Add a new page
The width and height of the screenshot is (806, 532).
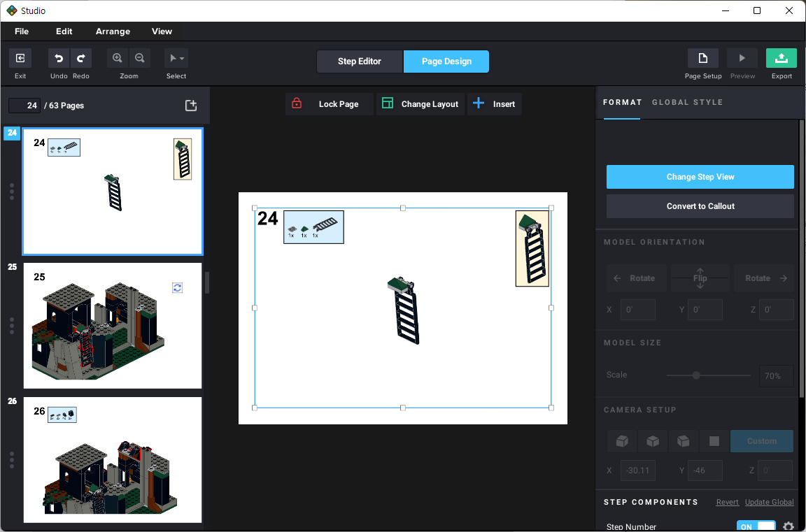pyautogui.click(x=191, y=106)
